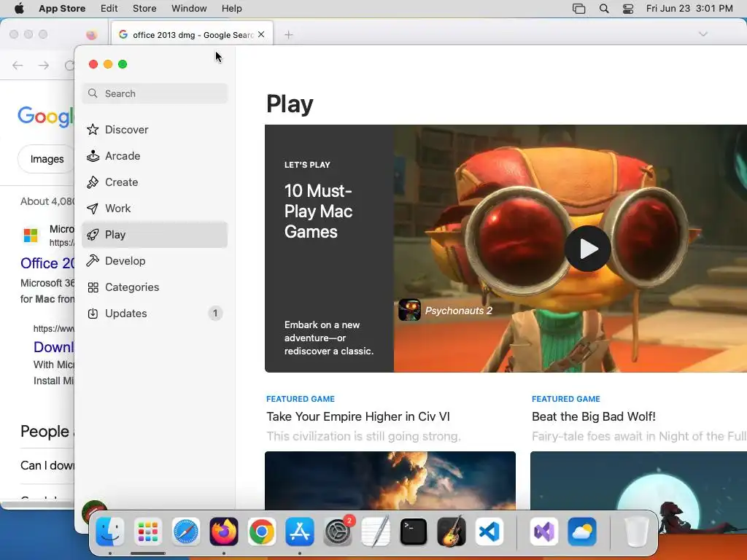Launch Visual Studio Code from the Dock

[x=489, y=532]
